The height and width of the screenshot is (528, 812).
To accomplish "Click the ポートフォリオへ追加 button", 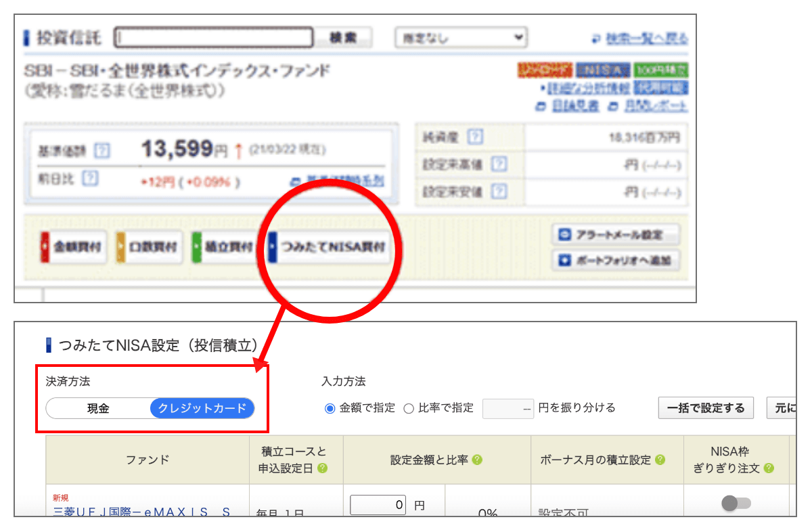I will [616, 261].
